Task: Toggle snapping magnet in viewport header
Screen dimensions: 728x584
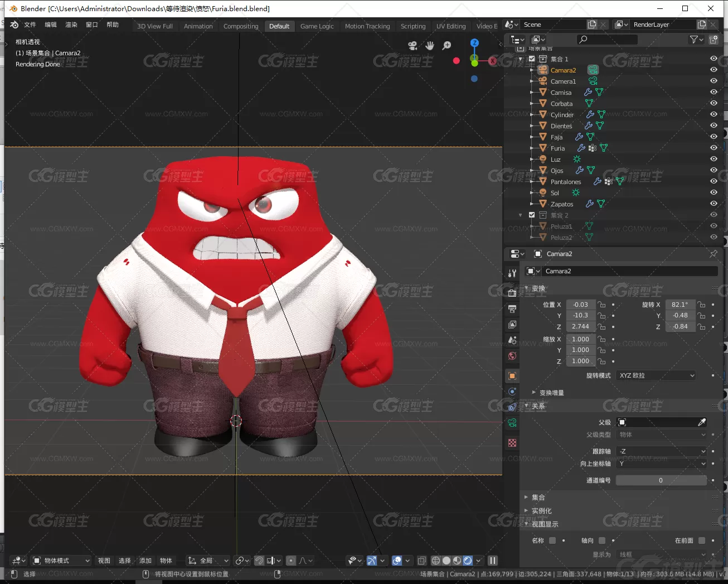Action: [259, 561]
